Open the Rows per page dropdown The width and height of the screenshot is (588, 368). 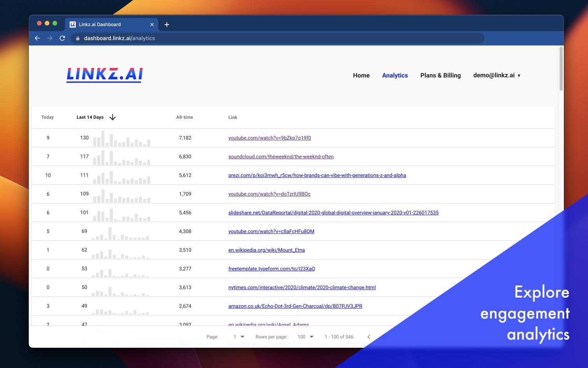[x=305, y=337]
